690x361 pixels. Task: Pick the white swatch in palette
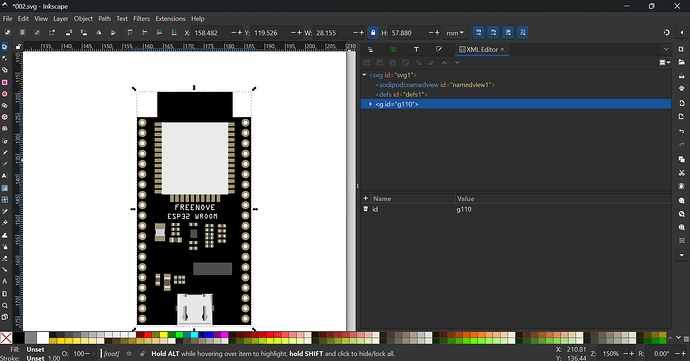43,338
